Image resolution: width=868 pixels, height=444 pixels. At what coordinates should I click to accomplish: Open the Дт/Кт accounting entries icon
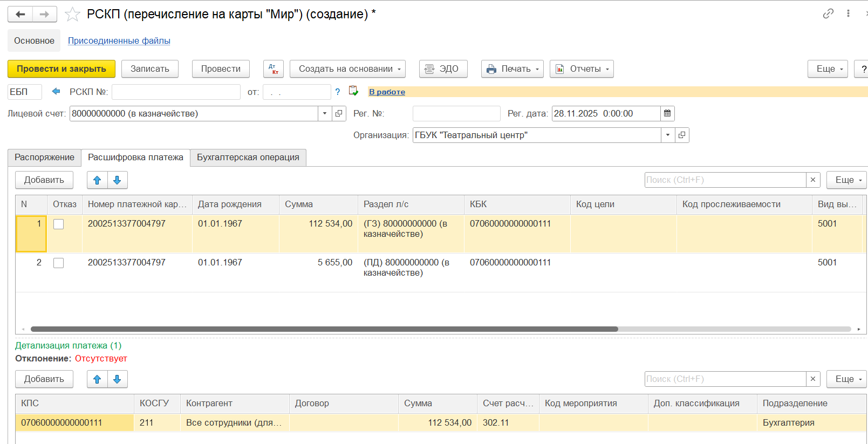click(274, 69)
